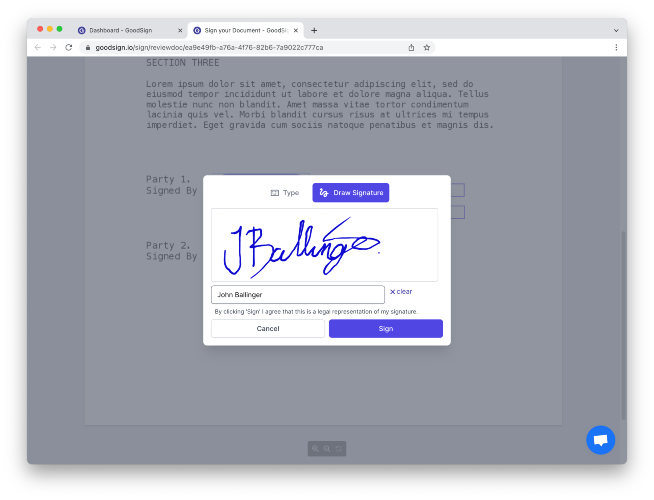Clear the drawn signature
This screenshot has width=654, height=500.
click(x=401, y=291)
